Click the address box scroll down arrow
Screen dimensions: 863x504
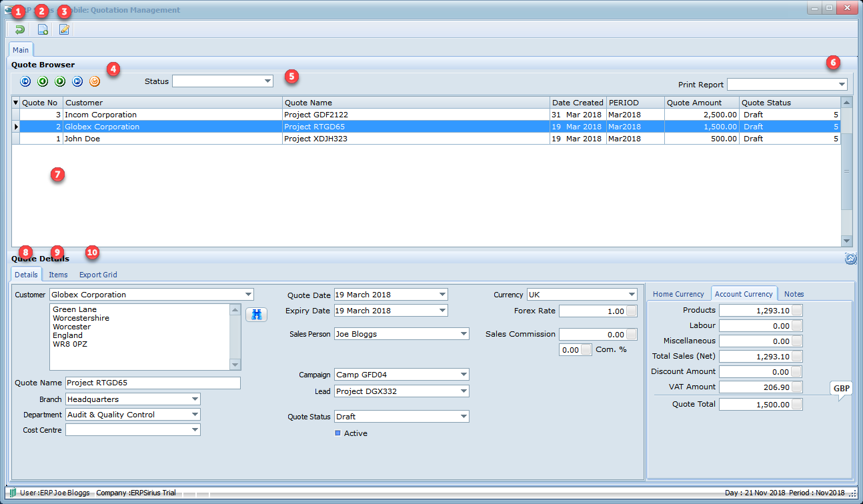(235, 365)
